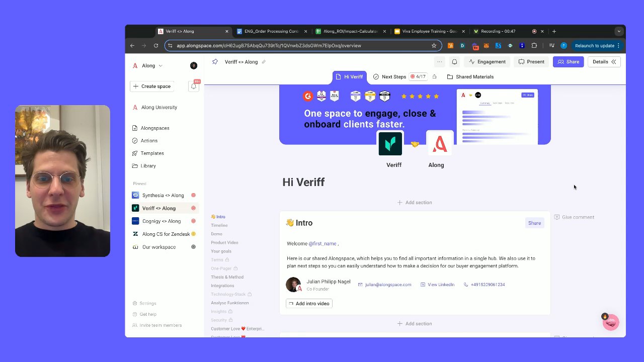The height and width of the screenshot is (362, 644).
Task: Open the user avatar in sidebar
Action: tap(194, 66)
